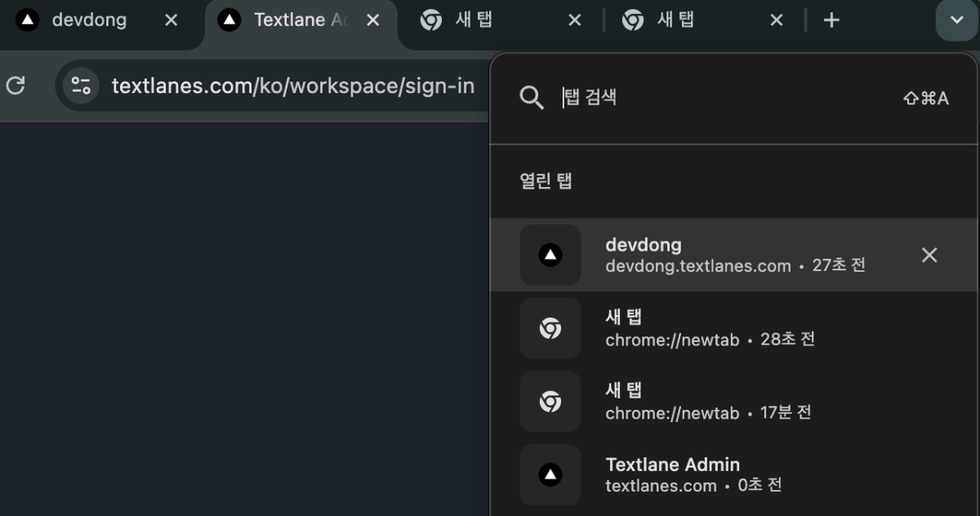
Task: Click the devdong favicon in the open tabs list
Action: [550, 255]
